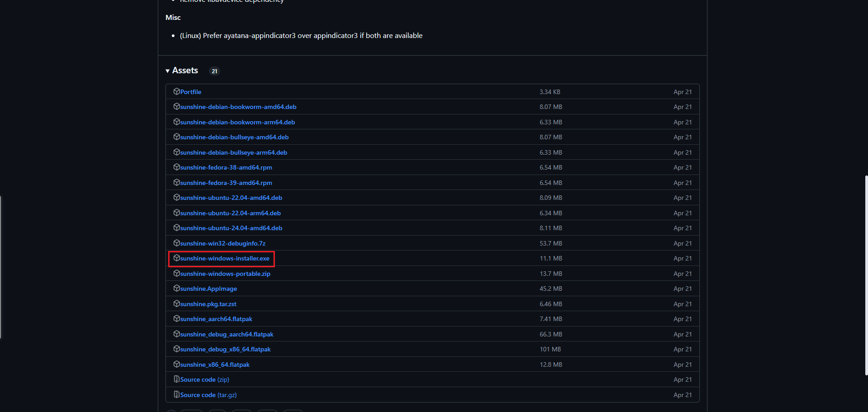Click package icon for sunshine-windows-installer.exe

177,258
